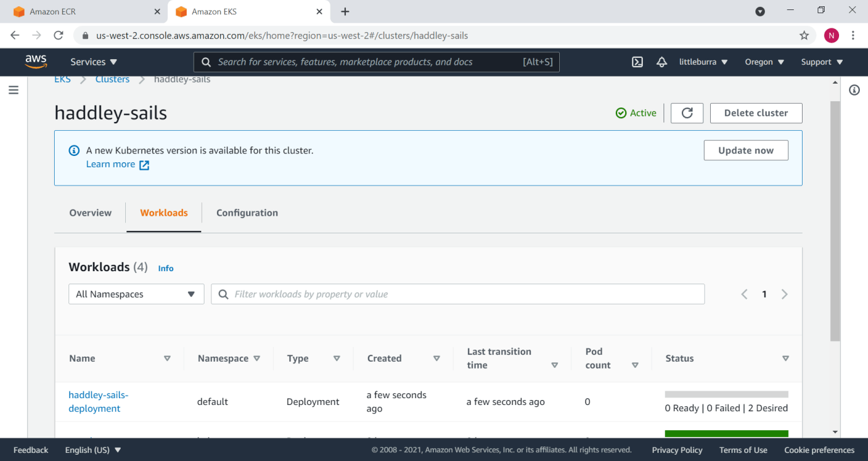Open the Services dropdown menu

[94, 62]
